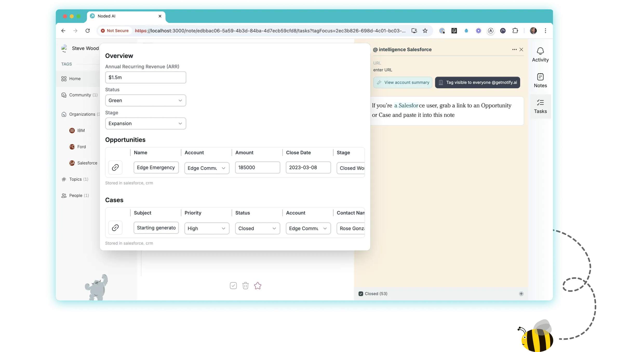
Task: Click View account summary
Action: click(x=403, y=82)
